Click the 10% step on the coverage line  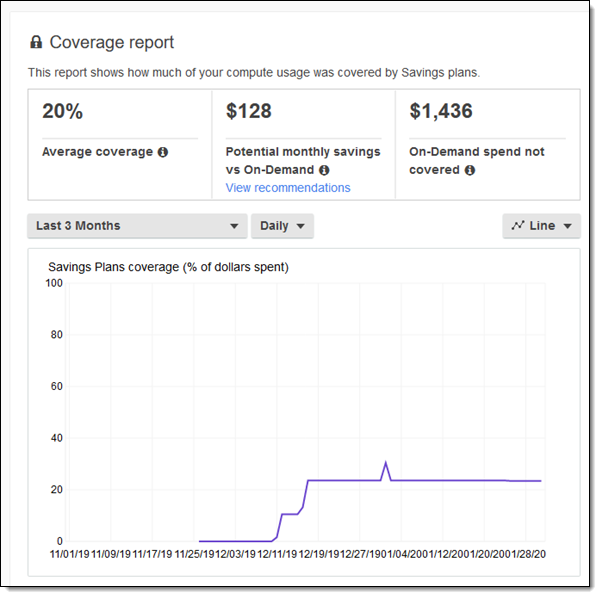pos(290,514)
